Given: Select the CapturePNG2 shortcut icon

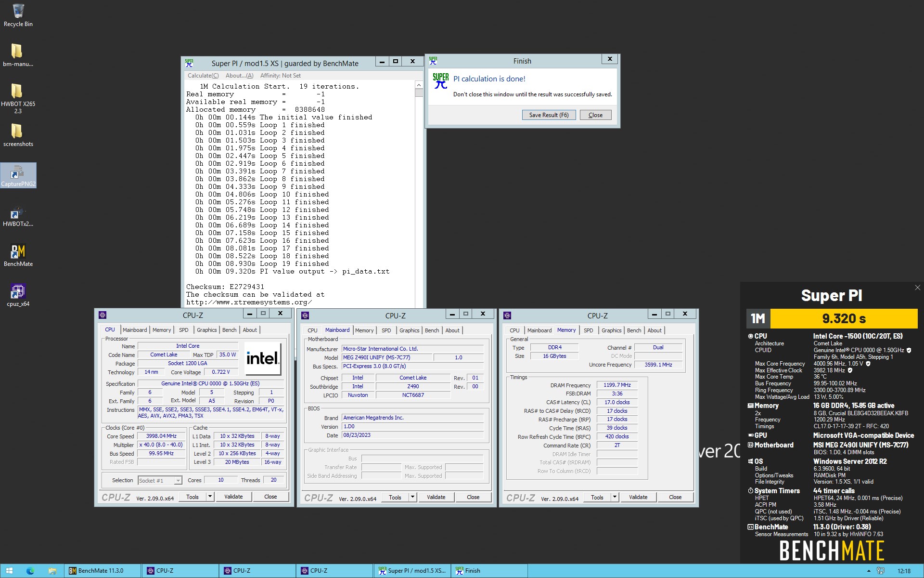Looking at the screenshot, I should [18, 175].
